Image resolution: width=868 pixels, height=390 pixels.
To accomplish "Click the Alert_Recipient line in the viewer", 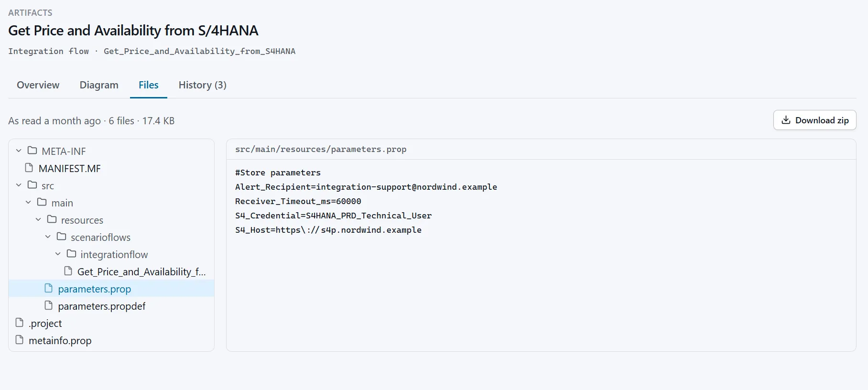I will click(366, 187).
